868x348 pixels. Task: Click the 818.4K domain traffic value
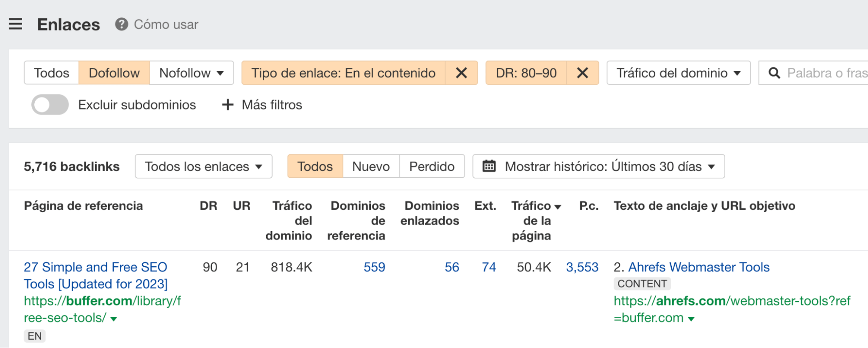(x=291, y=267)
